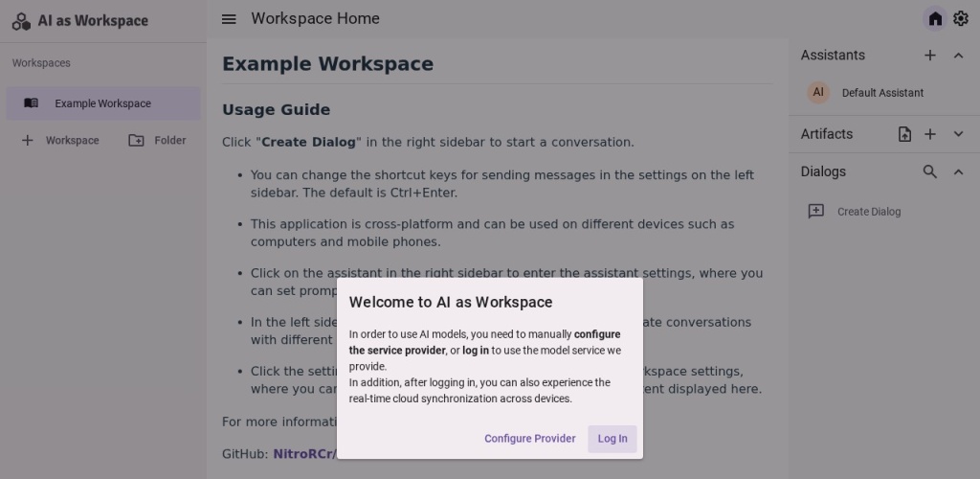Click the Welcome to AI as Workspace title

click(x=451, y=302)
